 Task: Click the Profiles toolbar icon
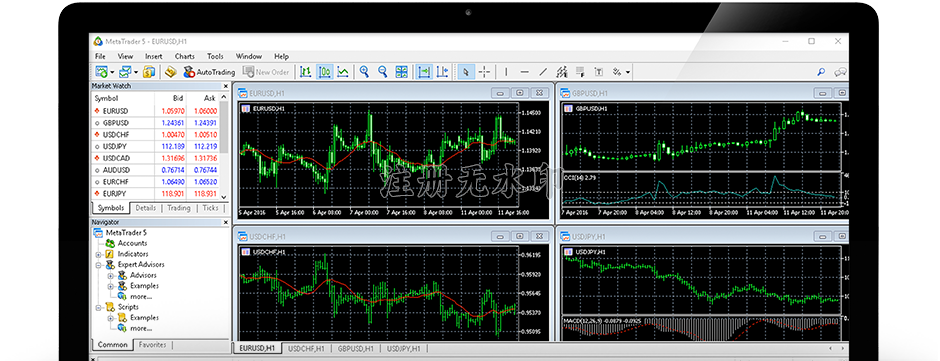coord(125,72)
